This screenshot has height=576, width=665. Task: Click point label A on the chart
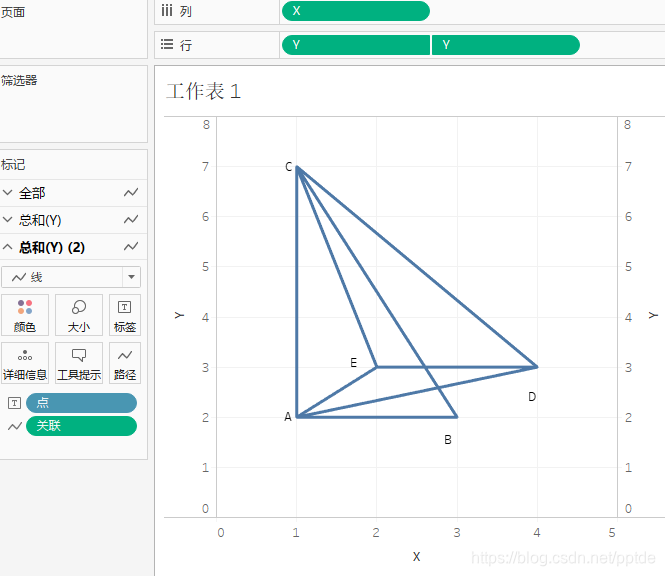point(288,417)
